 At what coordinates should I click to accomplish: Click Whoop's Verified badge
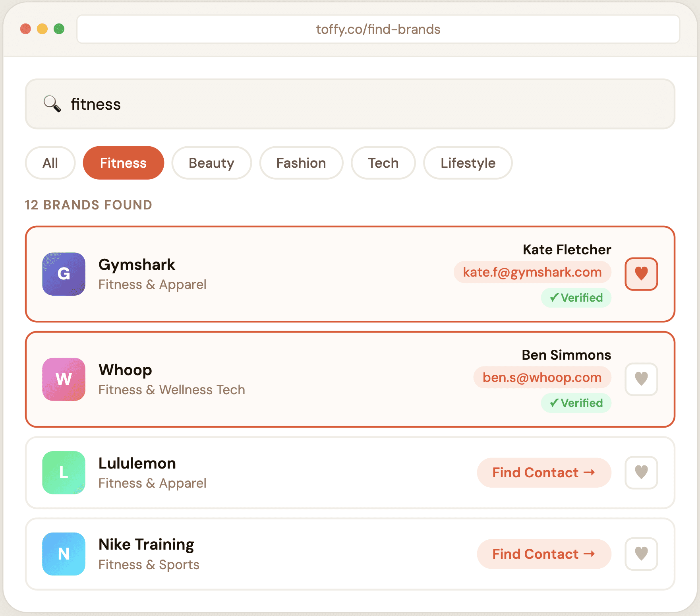click(x=576, y=403)
